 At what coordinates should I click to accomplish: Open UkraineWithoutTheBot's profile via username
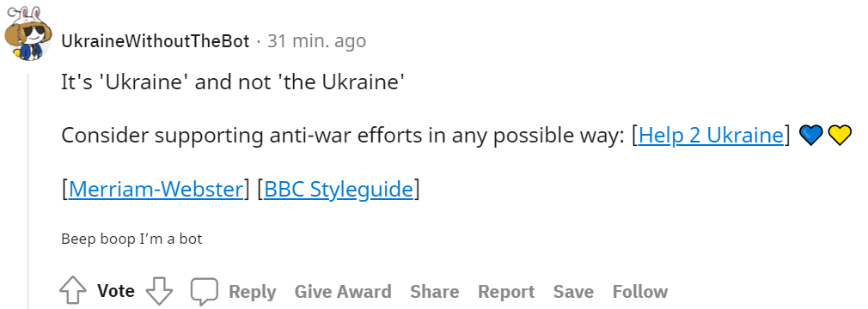[x=155, y=41]
